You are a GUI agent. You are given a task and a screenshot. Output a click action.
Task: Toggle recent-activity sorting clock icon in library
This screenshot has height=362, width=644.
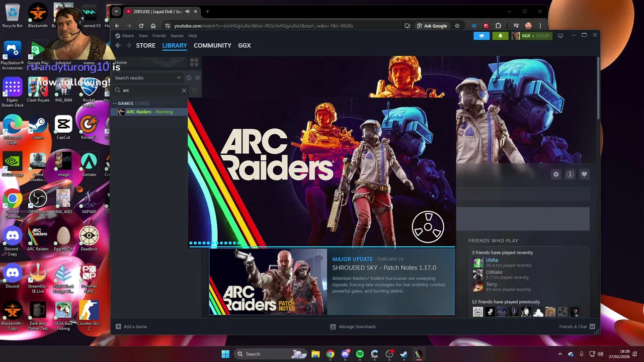click(x=189, y=78)
